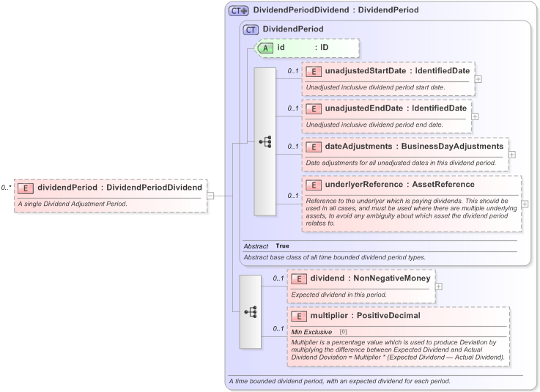Image resolution: width=540 pixels, height=392 pixels.
Task: Click the underlyerReference description paragraph
Action: pyautogui.click(x=412, y=212)
